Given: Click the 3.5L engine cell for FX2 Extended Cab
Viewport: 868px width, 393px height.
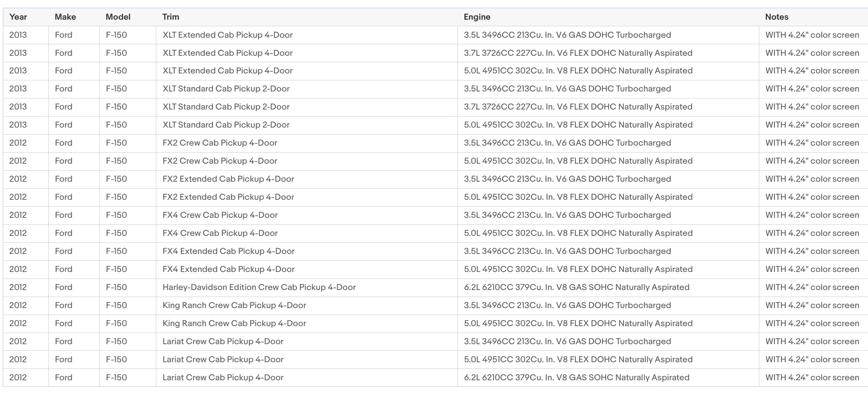Looking at the screenshot, I should click(x=608, y=179).
